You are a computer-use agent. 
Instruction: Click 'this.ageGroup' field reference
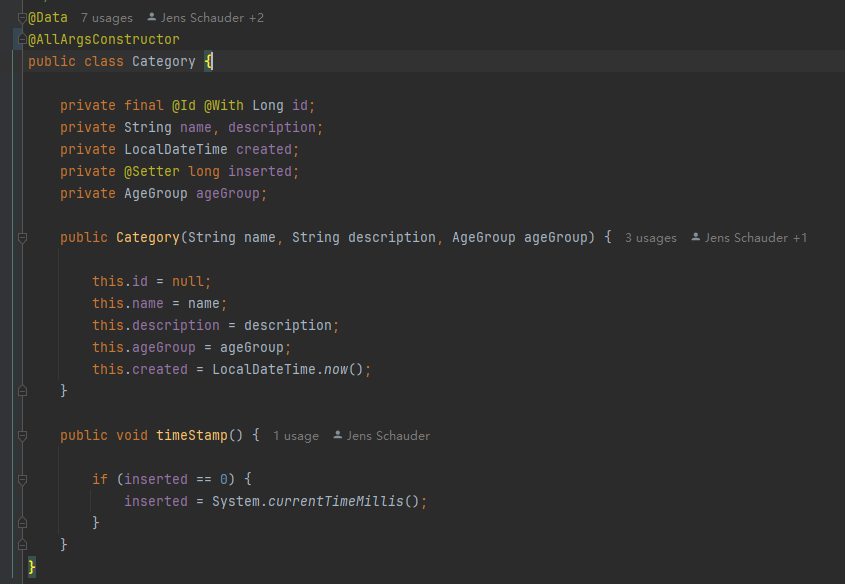tap(144, 347)
